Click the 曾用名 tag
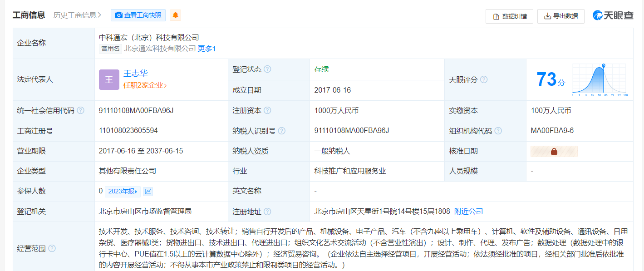 tap(110, 49)
